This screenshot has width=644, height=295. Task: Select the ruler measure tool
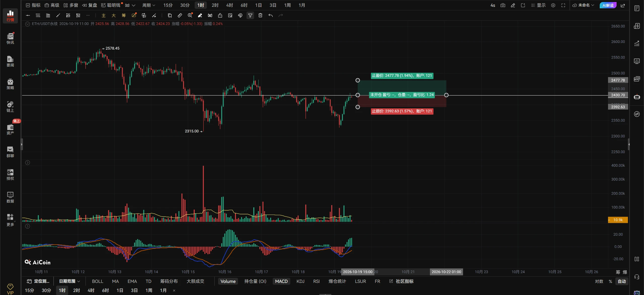point(180,15)
